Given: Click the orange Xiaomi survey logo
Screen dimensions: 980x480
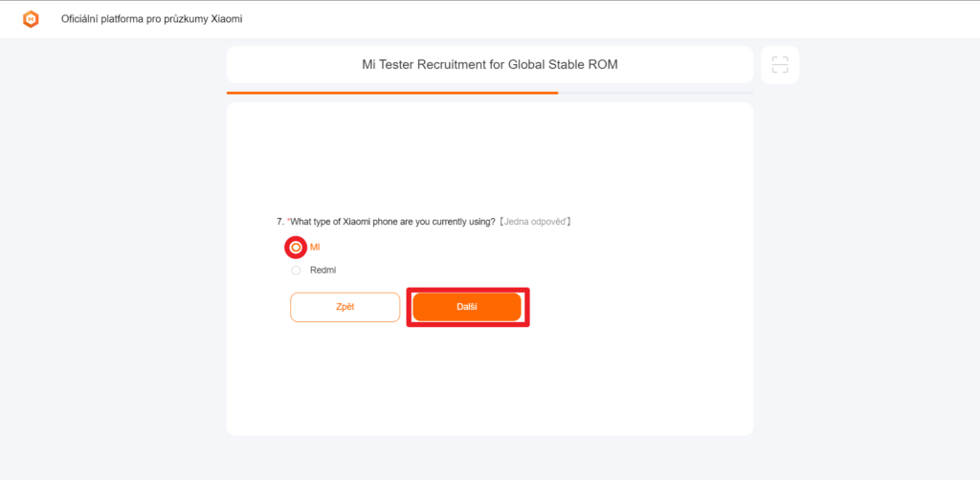Looking at the screenshot, I should point(32,19).
